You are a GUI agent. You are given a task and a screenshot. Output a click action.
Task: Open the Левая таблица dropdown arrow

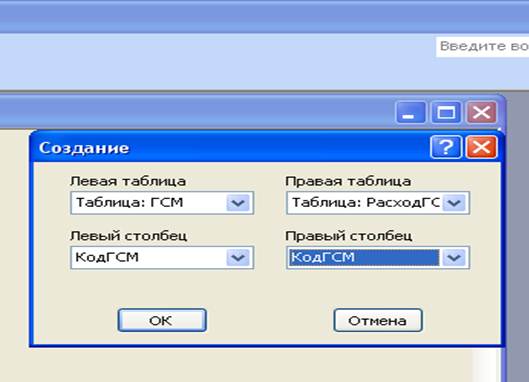[x=238, y=203]
